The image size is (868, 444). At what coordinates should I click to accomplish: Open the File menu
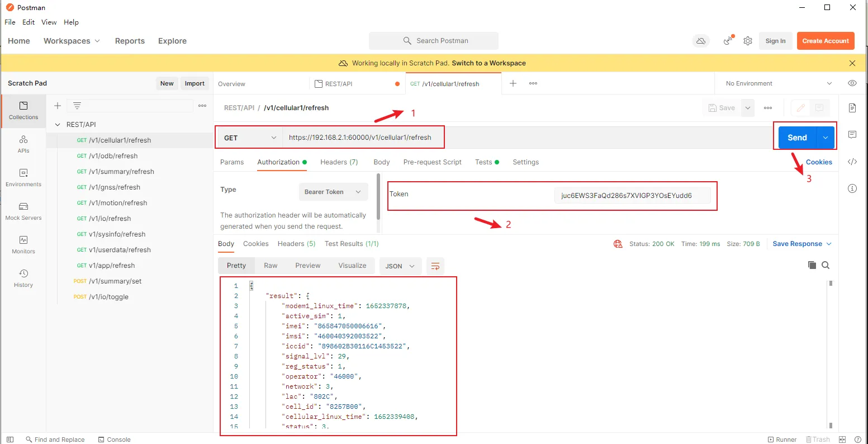(10, 22)
